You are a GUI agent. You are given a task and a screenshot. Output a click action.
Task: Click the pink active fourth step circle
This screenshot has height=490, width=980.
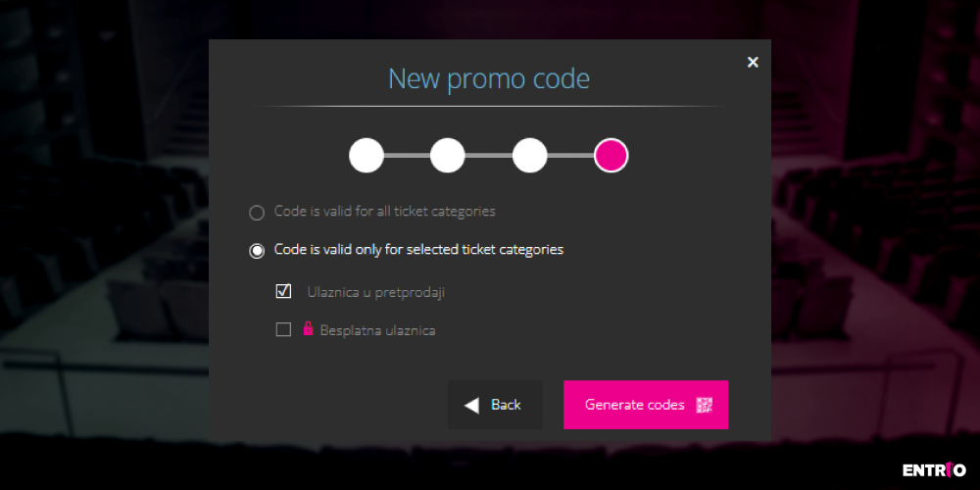coord(611,156)
